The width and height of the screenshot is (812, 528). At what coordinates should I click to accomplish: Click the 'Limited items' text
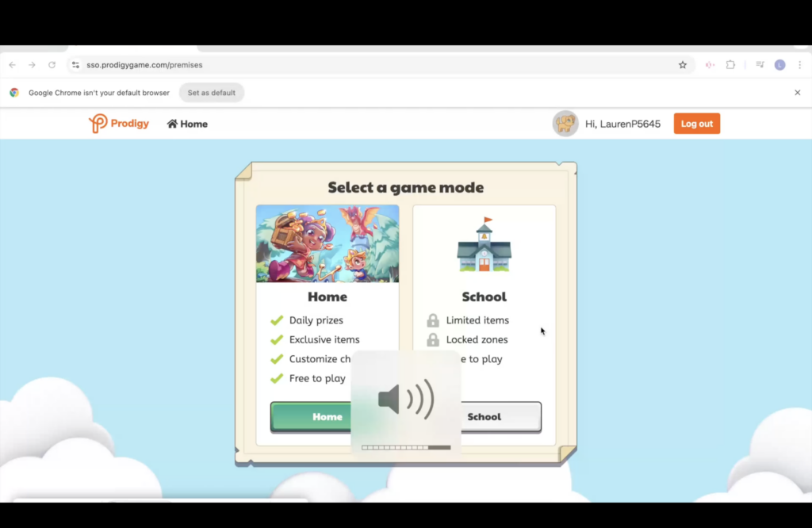(x=477, y=320)
